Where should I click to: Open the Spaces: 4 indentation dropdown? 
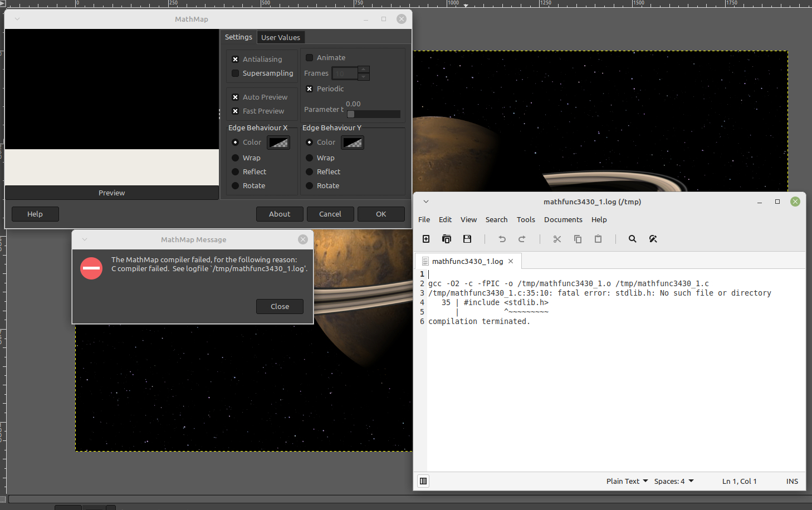674,481
